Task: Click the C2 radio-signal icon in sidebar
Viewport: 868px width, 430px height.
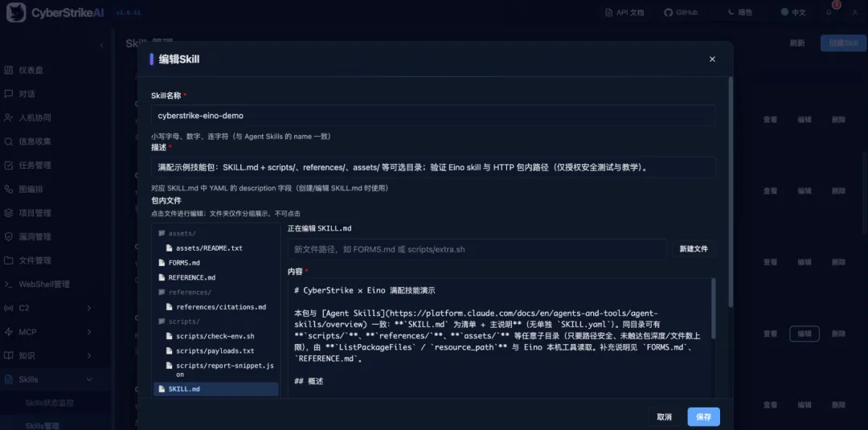Action: 8,308
